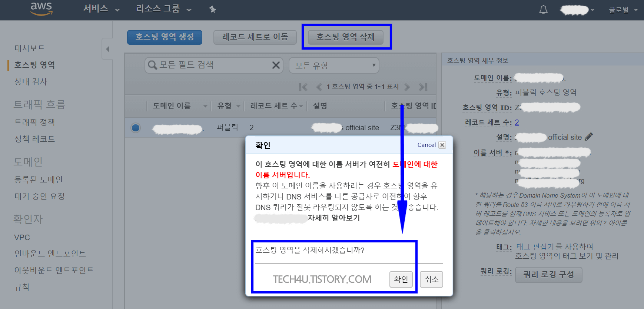Open the 리소스 그룹 dropdown menu
This screenshot has width=644, height=309.
pyautogui.click(x=163, y=9)
